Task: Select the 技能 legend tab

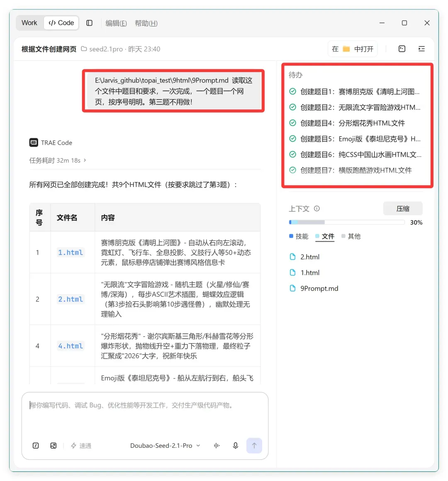Action: pos(299,236)
